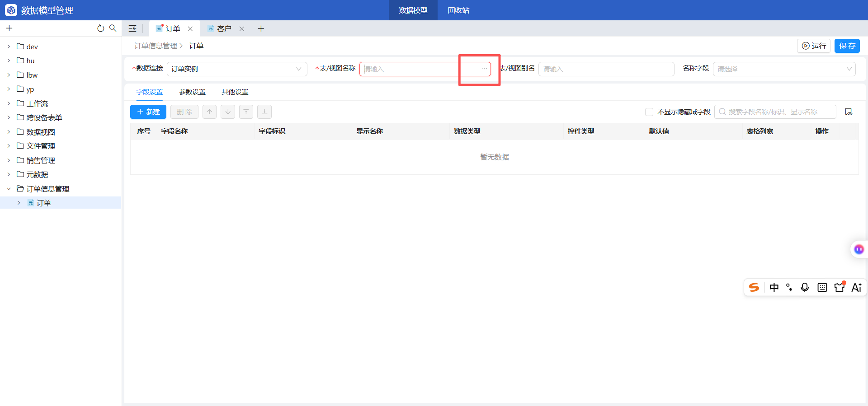Toggle 不显示隐藏域字段 checkbox
Image resolution: width=868 pixels, height=406 pixels.
point(649,112)
